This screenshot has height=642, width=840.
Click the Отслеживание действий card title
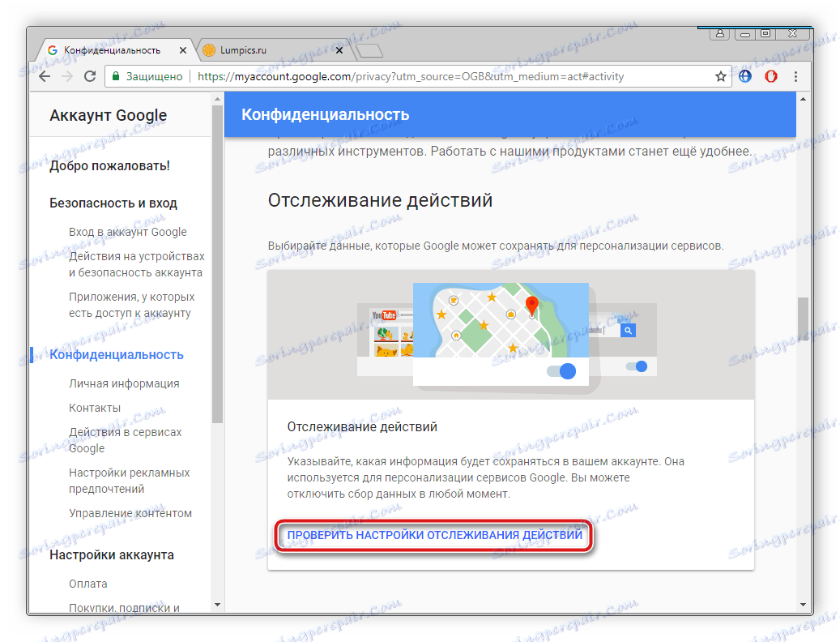(x=362, y=426)
